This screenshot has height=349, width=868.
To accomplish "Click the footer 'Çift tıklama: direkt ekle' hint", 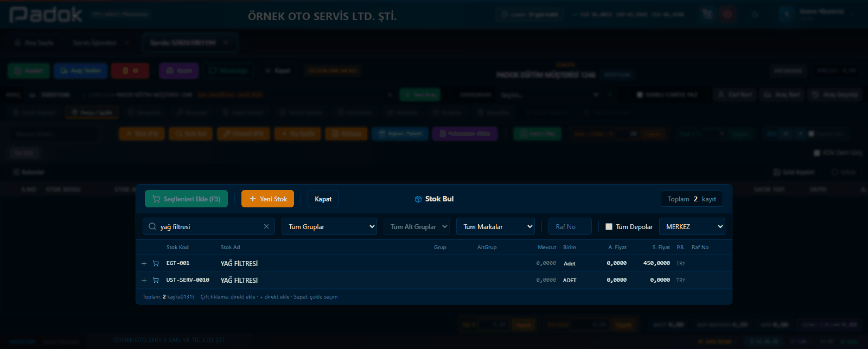I will pyautogui.click(x=228, y=297).
